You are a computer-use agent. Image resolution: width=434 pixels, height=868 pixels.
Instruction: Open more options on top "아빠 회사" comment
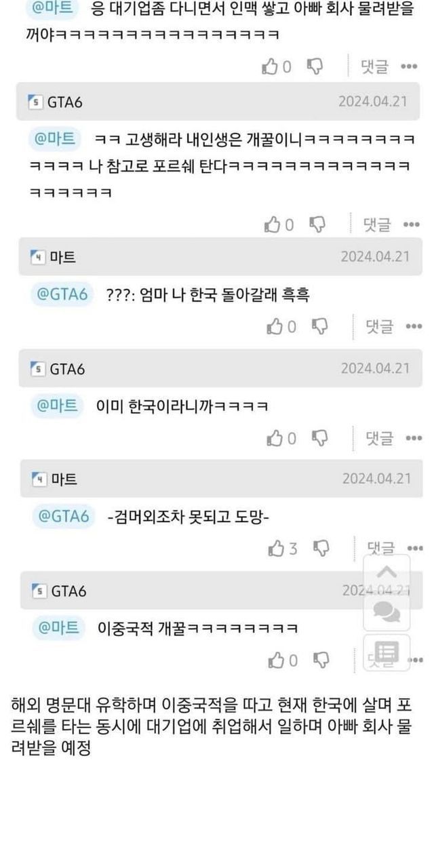[408, 66]
